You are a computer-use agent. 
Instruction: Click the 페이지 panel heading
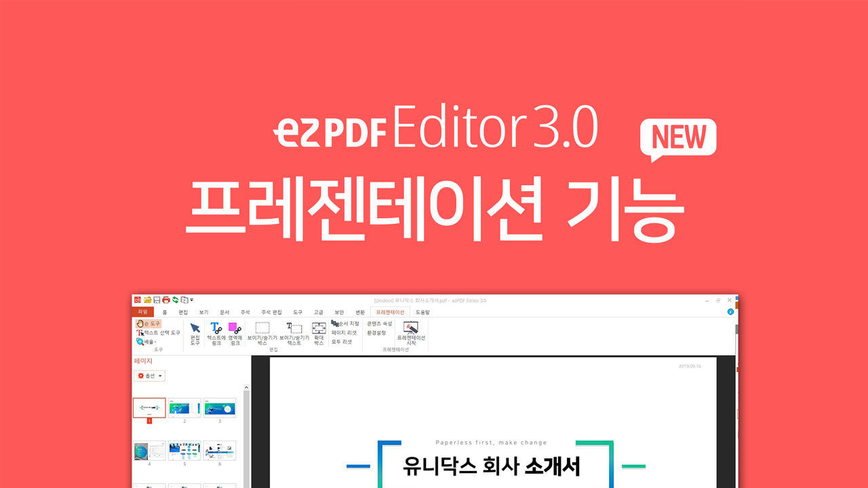pyautogui.click(x=143, y=361)
